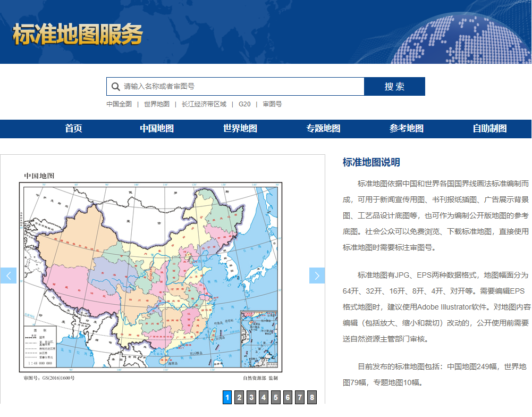Image resolution: width=532 pixels, height=417 pixels.
Task: Click the G20 quick link
Action: 244,104
